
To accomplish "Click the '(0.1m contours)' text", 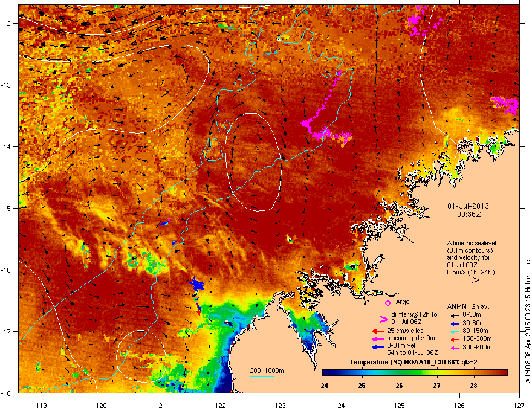I will click(470, 250).
